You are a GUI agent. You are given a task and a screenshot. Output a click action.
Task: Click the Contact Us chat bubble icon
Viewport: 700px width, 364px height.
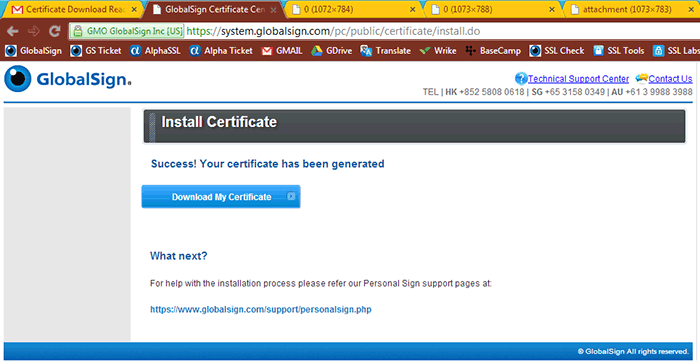coord(642,79)
